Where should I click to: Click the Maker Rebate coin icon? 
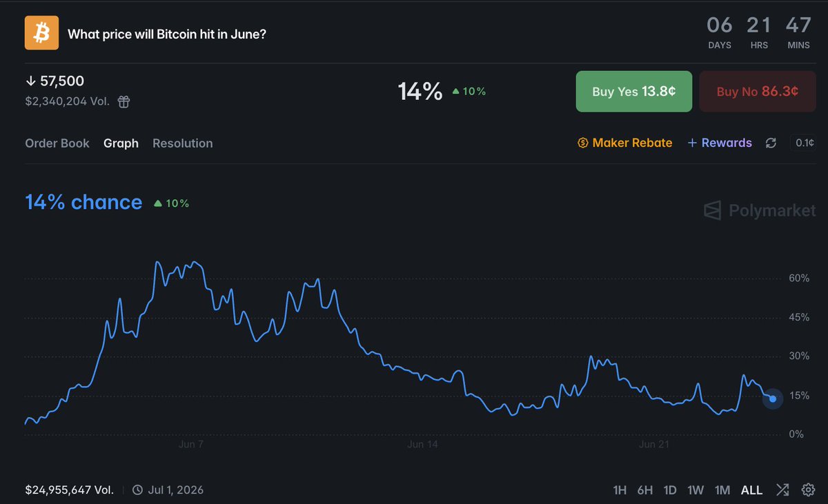pos(583,143)
